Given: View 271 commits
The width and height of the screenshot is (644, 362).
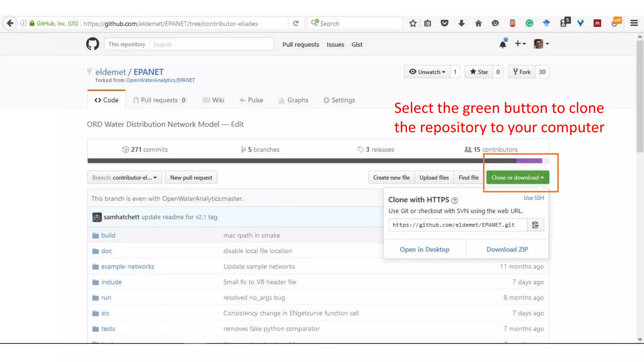Looking at the screenshot, I should tap(145, 150).
